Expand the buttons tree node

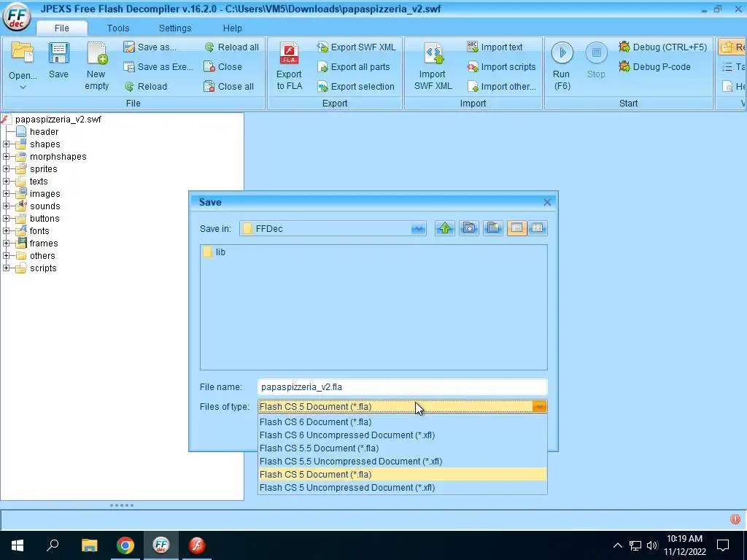(x=6, y=218)
